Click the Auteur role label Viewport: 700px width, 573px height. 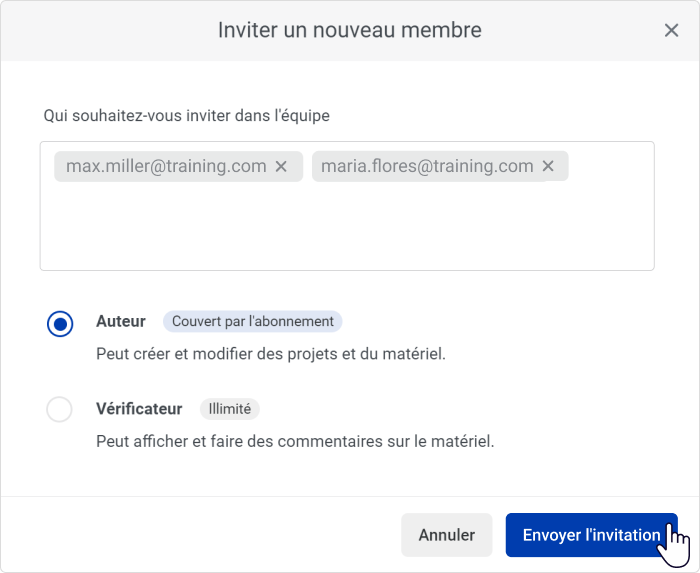[121, 321]
